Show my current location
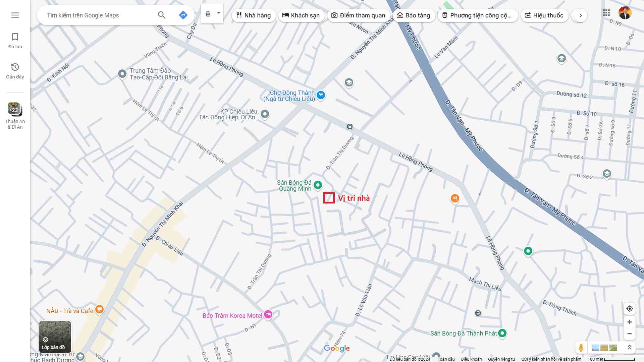This screenshot has width=644, height=362. 630,309
